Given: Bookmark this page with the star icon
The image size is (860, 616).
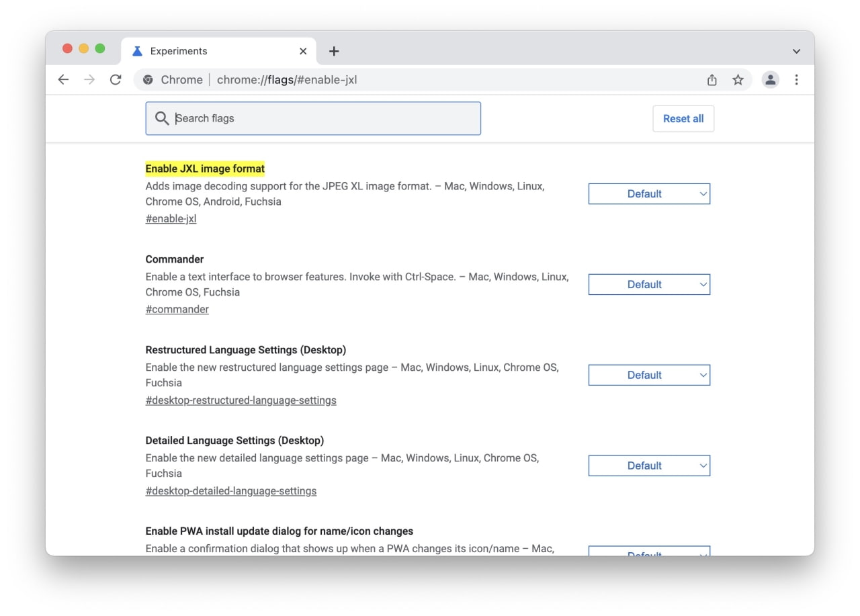Looking at the screenshot, I should point(738,79).
